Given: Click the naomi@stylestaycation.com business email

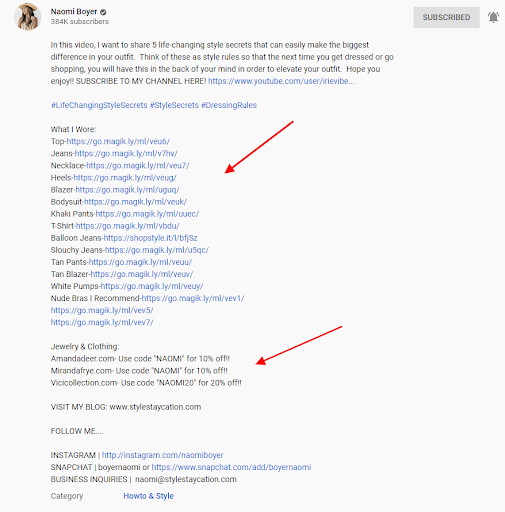Looking at the screenshot, I should tap(186, 479).
